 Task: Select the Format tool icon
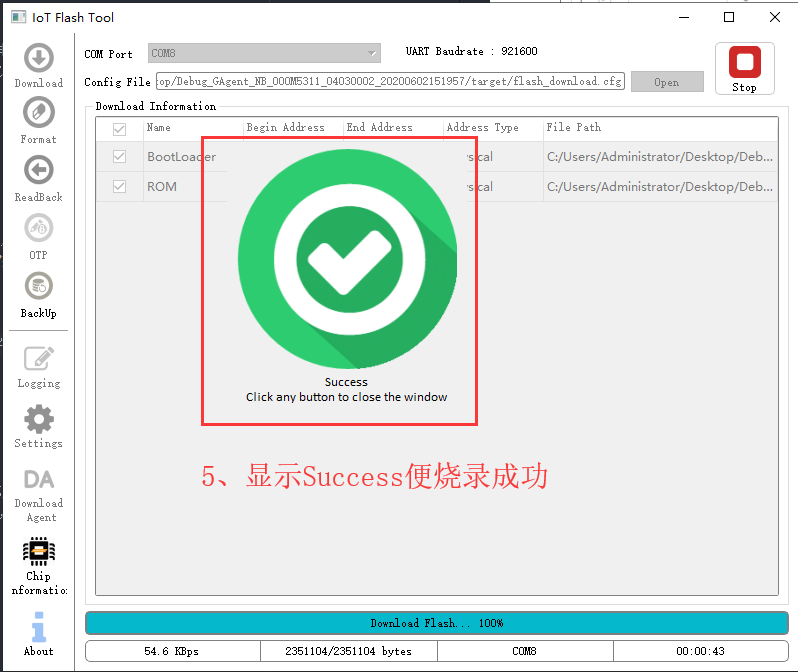click(38, 114)
